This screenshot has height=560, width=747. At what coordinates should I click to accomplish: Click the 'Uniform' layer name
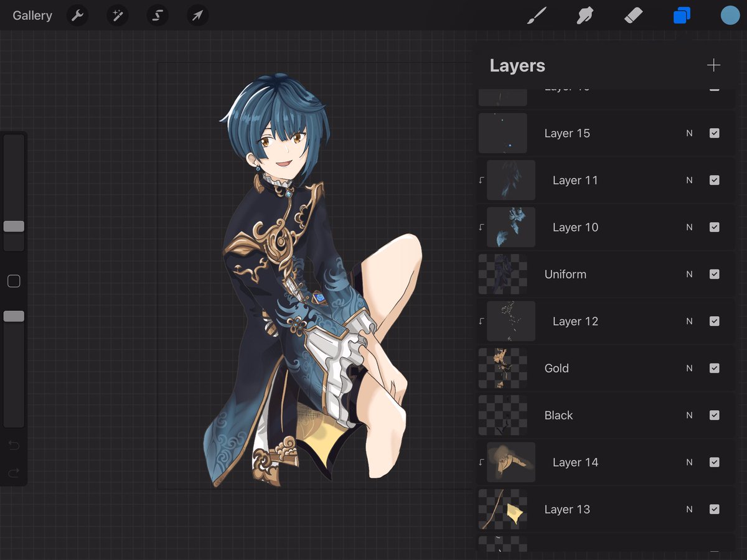[x=565, y=274]
